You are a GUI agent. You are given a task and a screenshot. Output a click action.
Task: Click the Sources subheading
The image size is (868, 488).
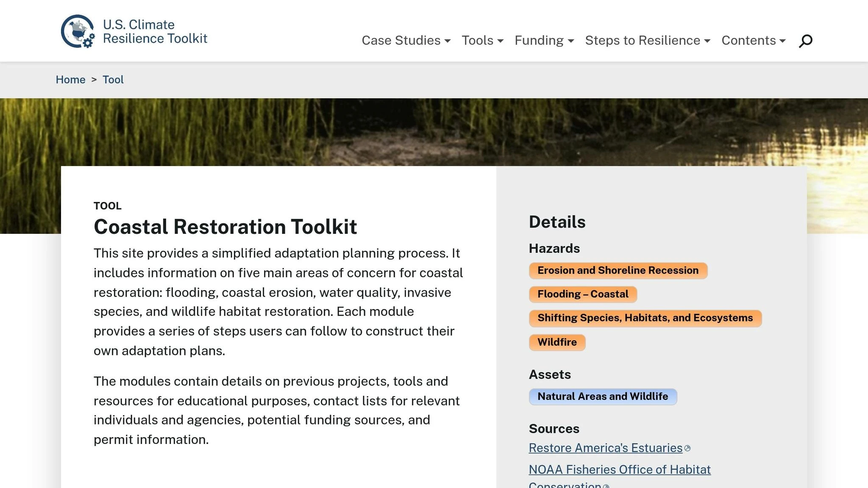pyautogui.click(x=554, y=429)
